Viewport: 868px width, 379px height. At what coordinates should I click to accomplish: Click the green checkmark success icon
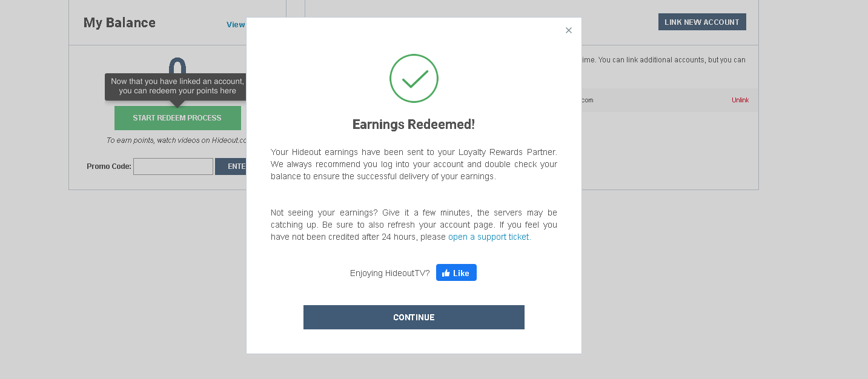coord(414,79)
